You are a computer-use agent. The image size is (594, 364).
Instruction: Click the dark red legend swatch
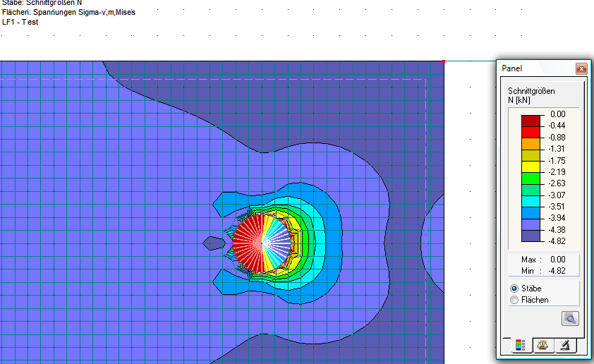(531, 121)
